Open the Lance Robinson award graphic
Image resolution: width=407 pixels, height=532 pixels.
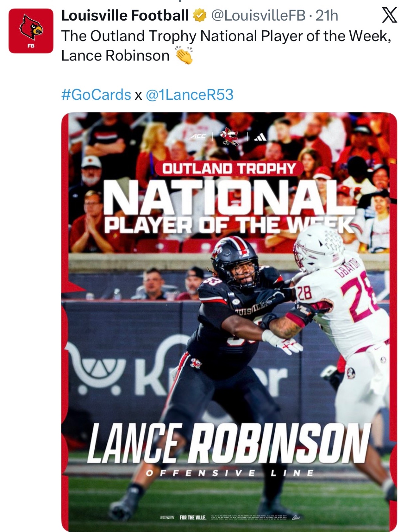click(229, 322)
